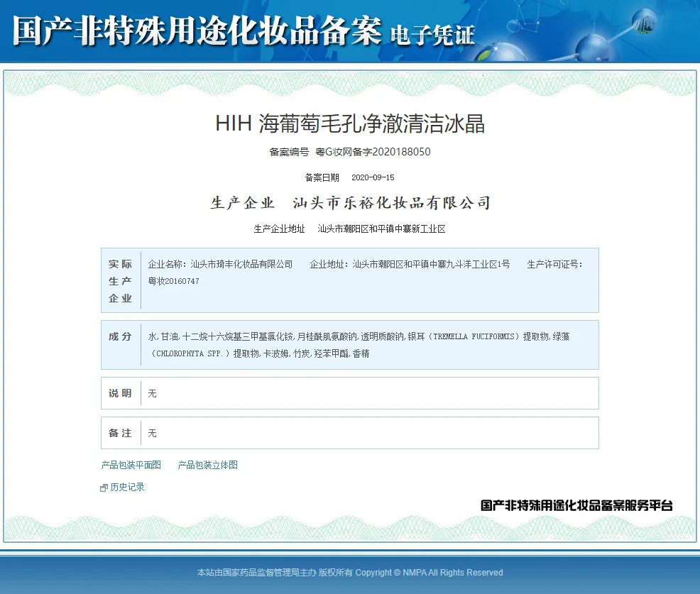Open the 产品包装立体图 link

pyautogui.click(x=207, y=465)
